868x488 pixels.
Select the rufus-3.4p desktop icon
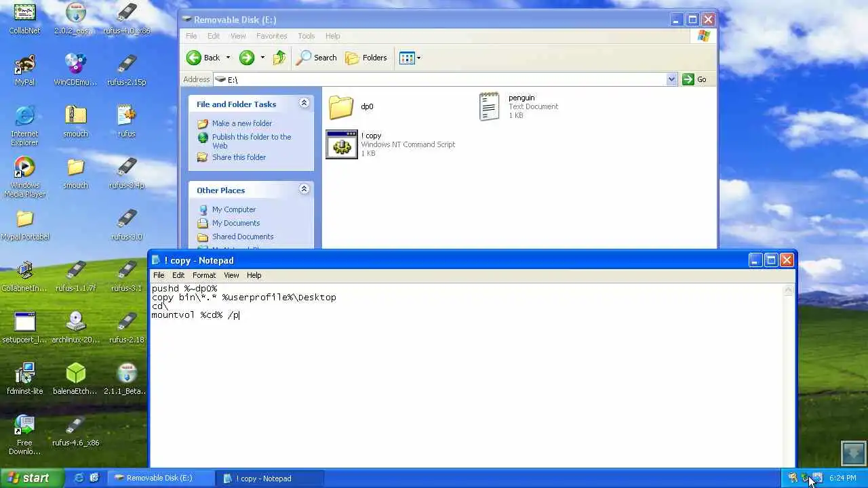coord(127,173)
